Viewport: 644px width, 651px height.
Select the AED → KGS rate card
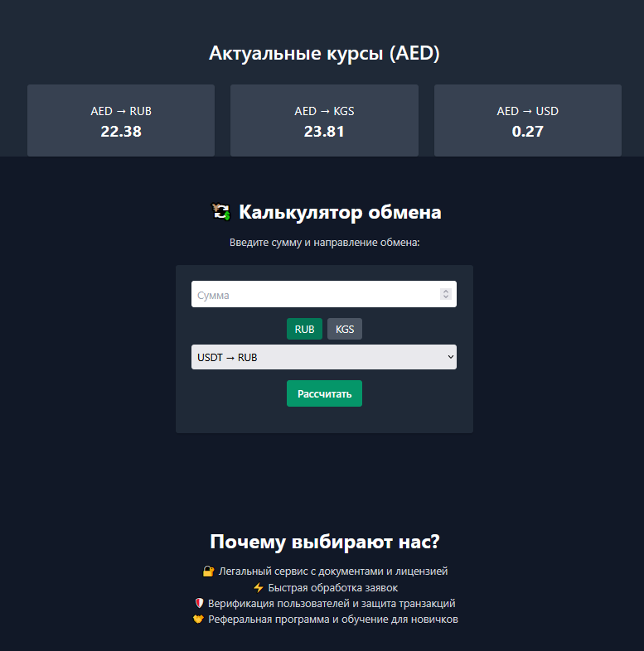324,121
